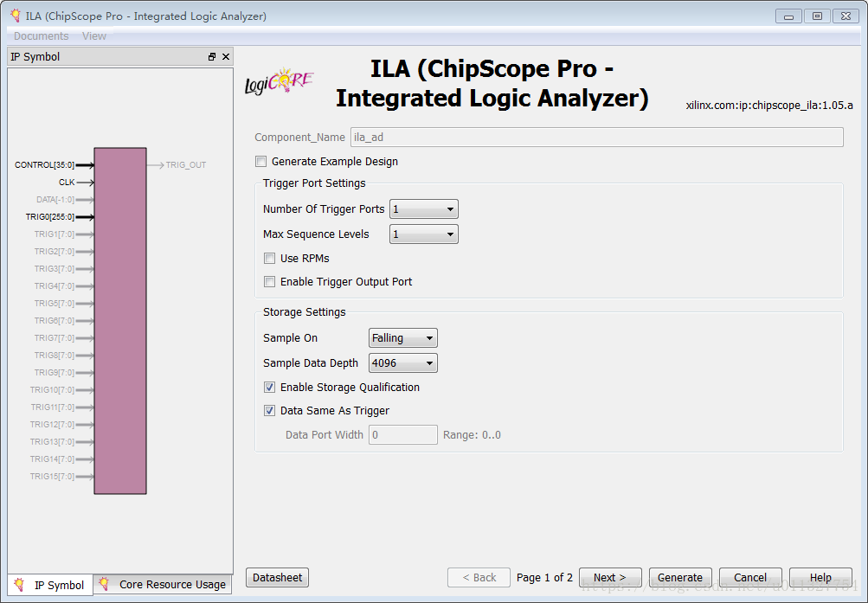Open Sample On dropdown
Screen dimensions: 868x603
tap(403, 338)
